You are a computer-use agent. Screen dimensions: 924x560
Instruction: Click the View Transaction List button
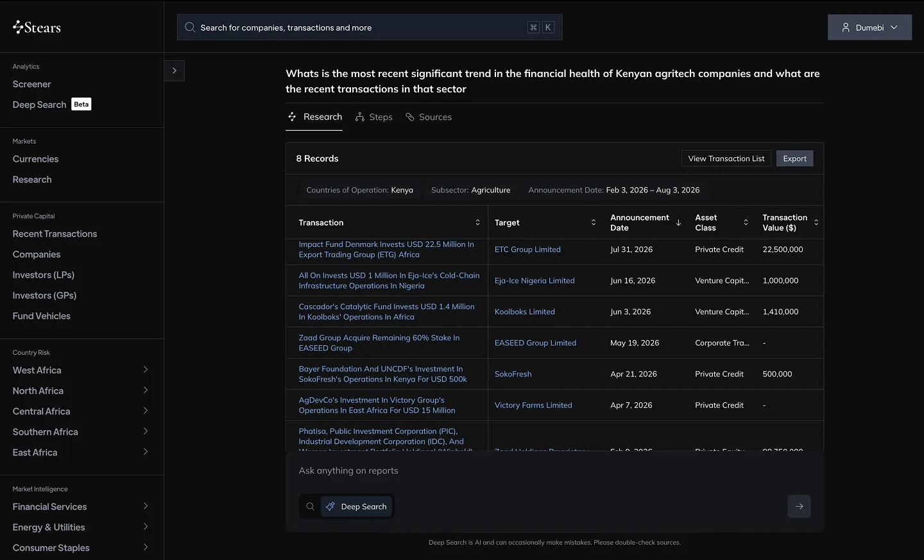(x=726, y=158)
